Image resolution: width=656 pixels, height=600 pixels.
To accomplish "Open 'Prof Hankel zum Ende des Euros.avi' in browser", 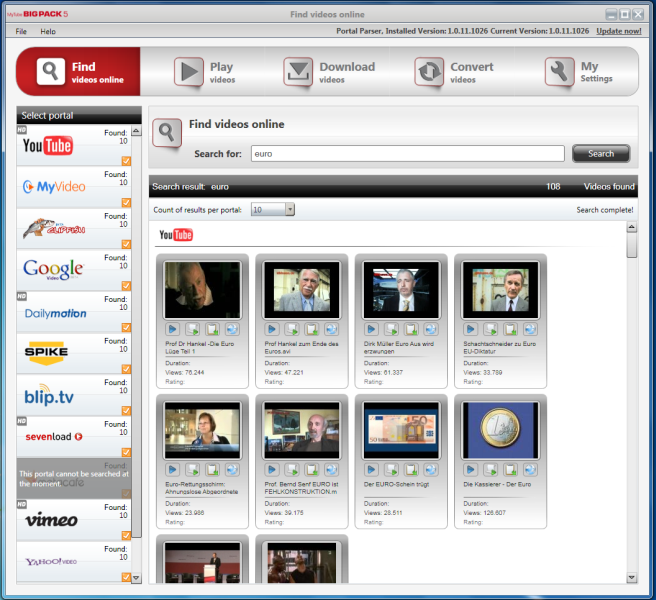I will click(x=332, y=329).
